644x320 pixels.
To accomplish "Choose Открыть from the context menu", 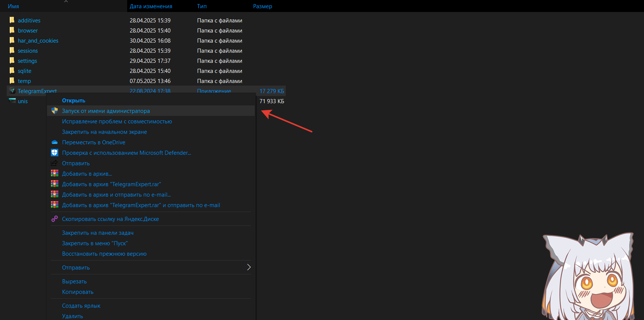I will [74, 101].
